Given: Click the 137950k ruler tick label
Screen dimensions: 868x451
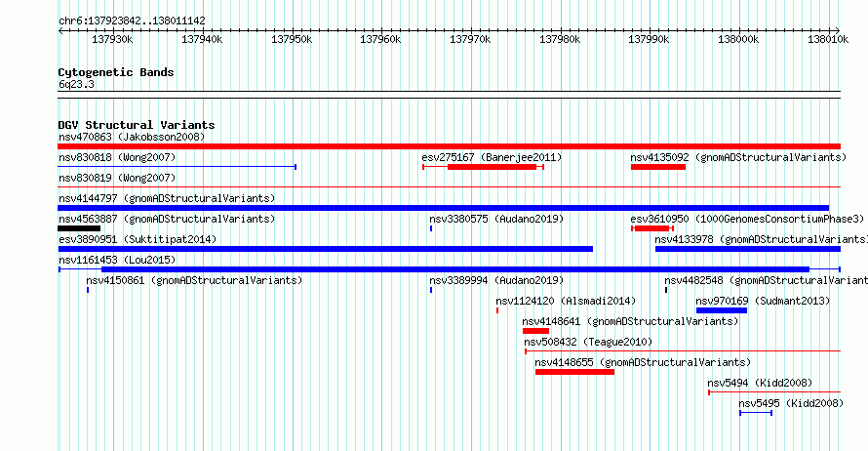Looking at the screenshot, I should click(x=292, y=40).
